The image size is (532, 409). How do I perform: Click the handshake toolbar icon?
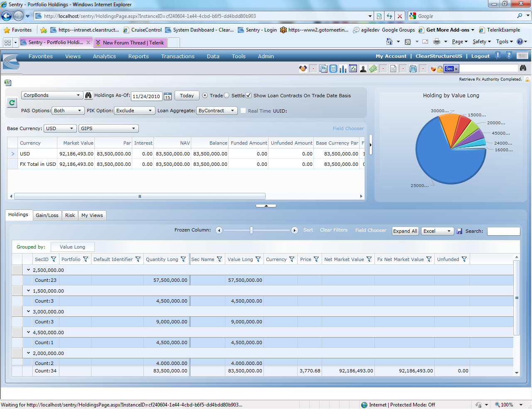pos(303,69)
